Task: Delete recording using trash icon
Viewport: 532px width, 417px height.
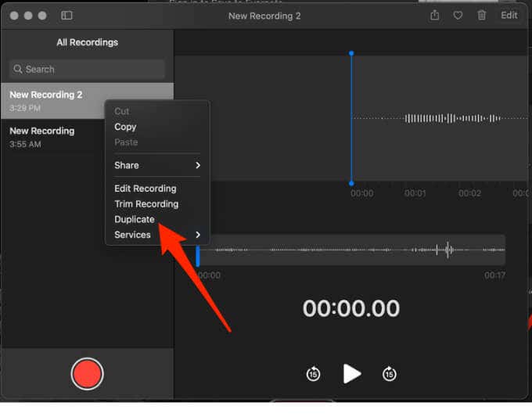Action: 482,16
